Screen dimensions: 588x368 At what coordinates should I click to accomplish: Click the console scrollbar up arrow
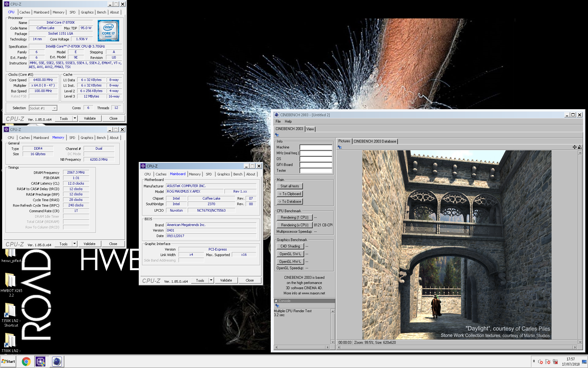[x=333, y=311]
